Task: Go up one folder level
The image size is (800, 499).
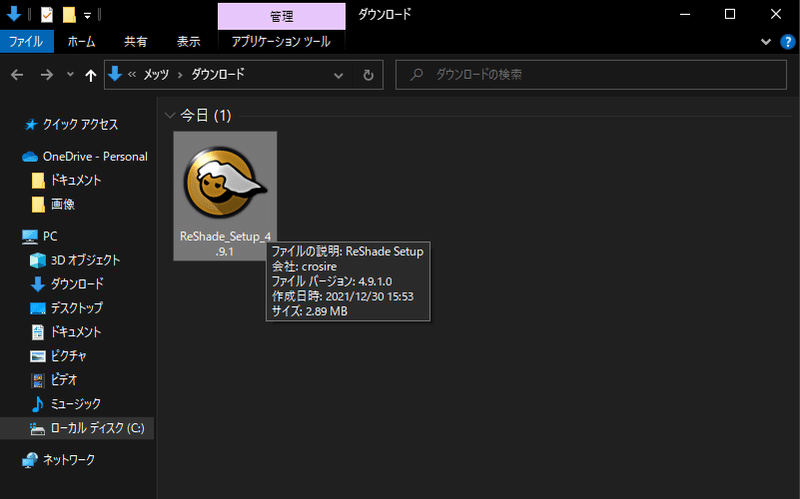Action: tap(91, 76)
